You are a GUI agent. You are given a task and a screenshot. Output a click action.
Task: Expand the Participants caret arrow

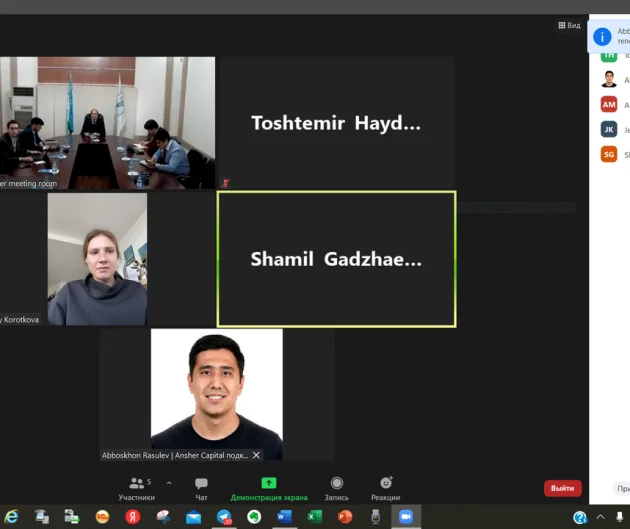(x=169, y=483)
